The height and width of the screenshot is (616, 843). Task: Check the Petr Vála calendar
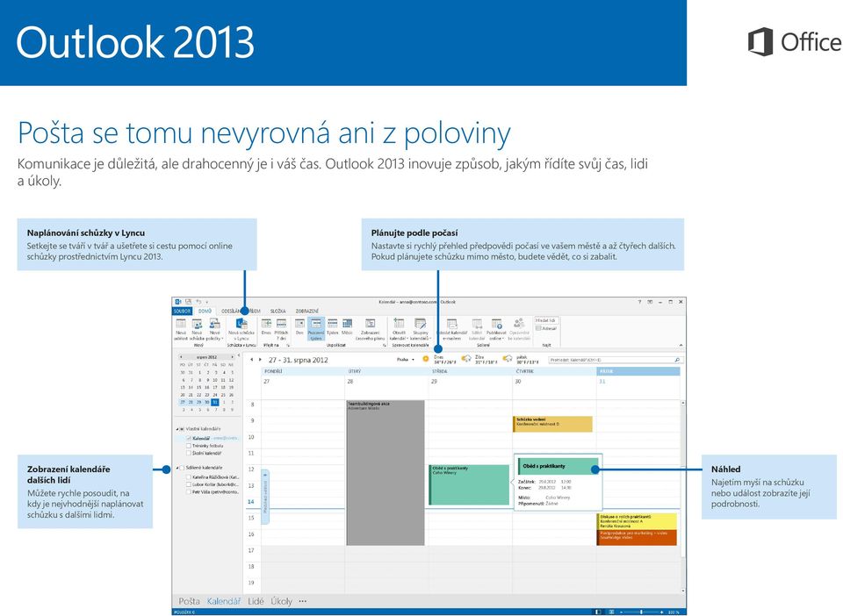click(x=189, y=492)
